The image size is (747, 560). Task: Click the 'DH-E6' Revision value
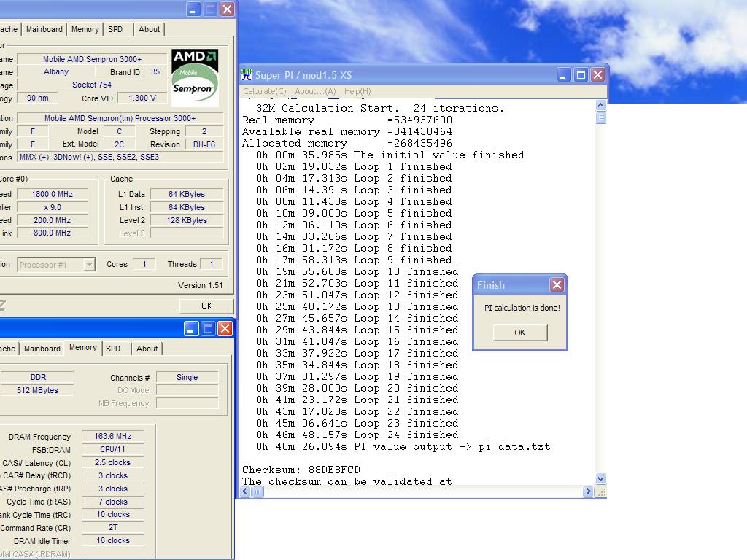point(204,144)
